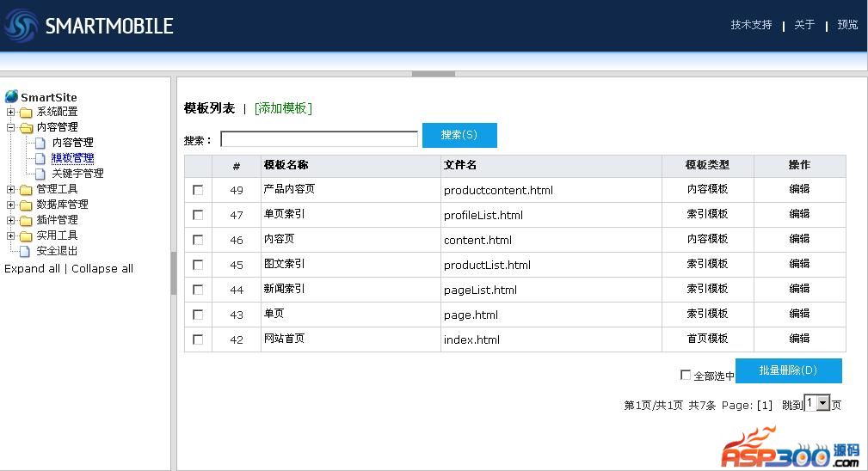This screenshot has width=868, height=471.
Task: Click page icon beside the 内容管理 sub-item
Action: [x=40, y=144]
